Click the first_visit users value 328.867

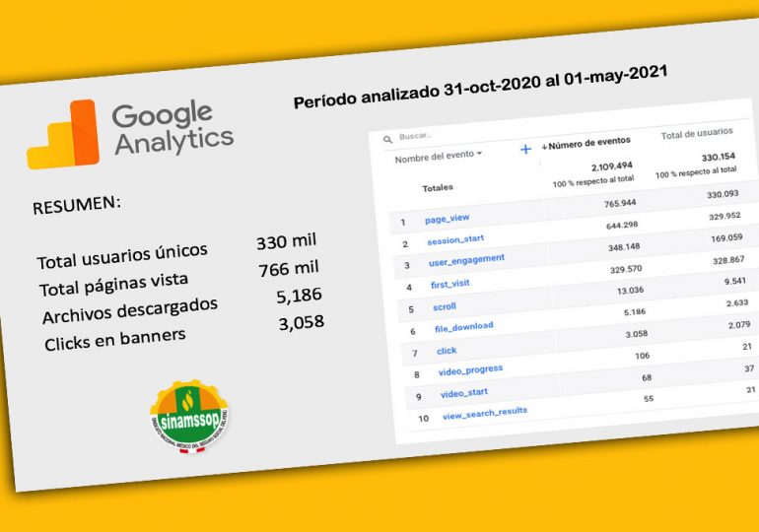(x=728, y=260)
